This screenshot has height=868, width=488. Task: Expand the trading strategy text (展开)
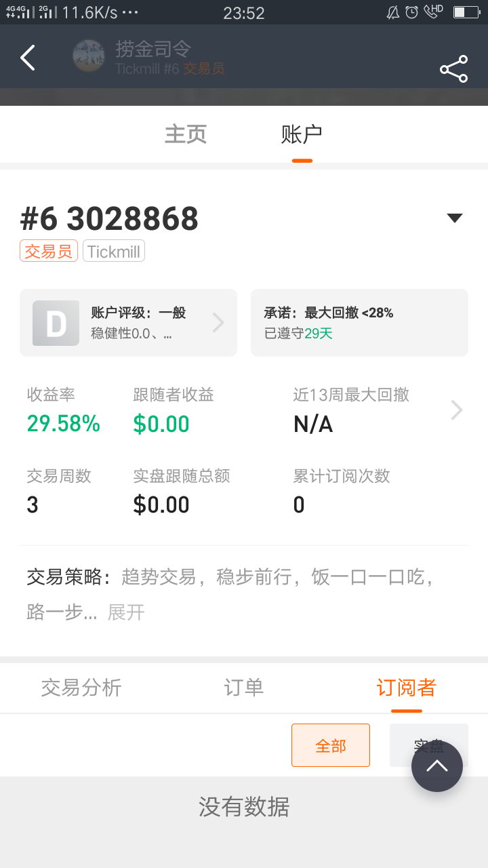point(126,612)
